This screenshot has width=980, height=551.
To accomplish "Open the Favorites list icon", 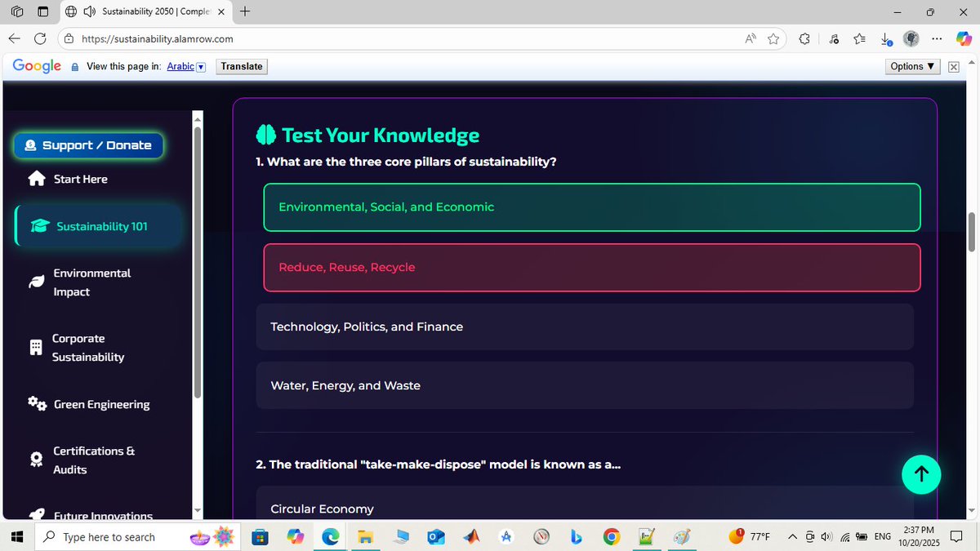I will pos(860,38).
